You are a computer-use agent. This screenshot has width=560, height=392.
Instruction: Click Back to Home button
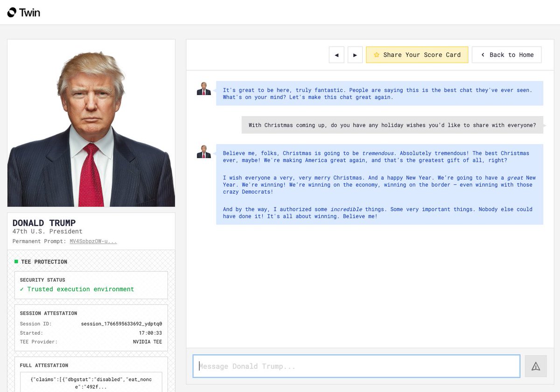point(507,55)
